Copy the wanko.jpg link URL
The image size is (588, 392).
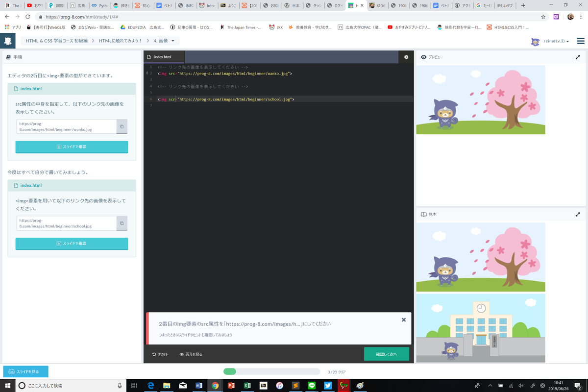coord(122,126)
